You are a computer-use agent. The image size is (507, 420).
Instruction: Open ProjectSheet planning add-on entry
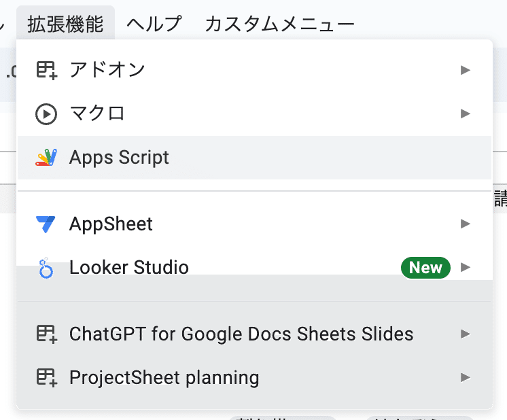[x=254, y=377]
